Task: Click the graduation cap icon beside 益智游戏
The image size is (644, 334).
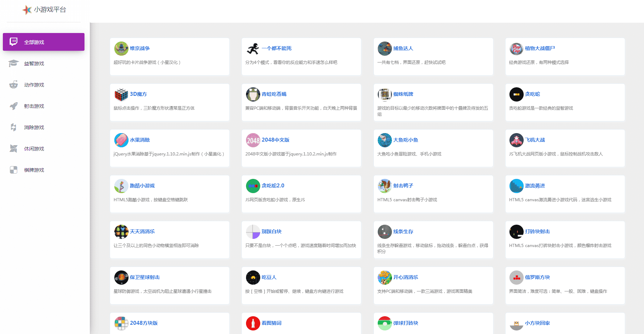Action: (x=13, y=63)
